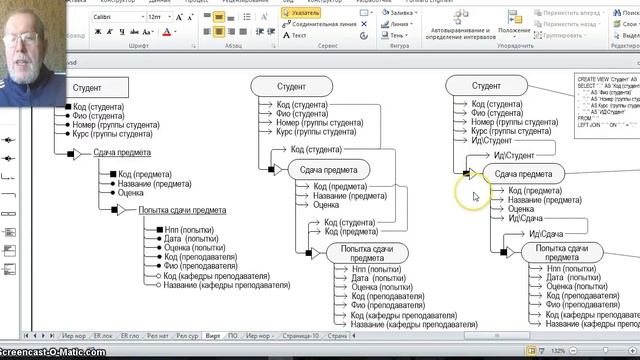Click the 132% zoom level
This screenshot has height=360, width=640.
(558, 351)
